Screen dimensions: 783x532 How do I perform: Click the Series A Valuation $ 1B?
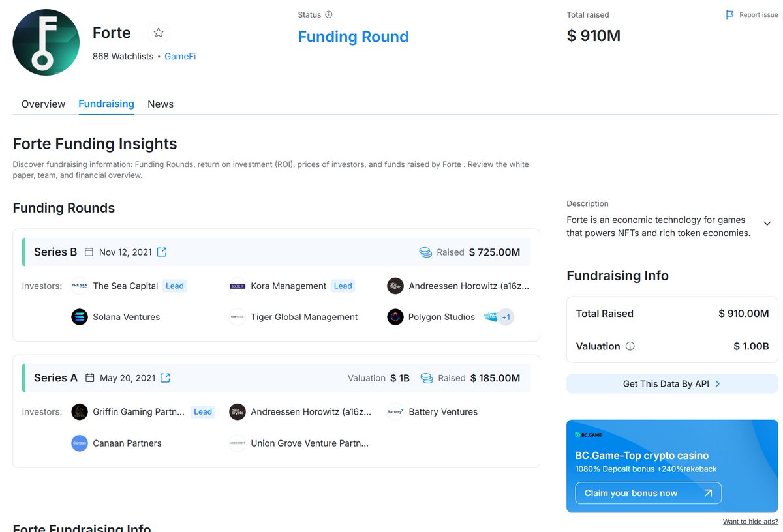(x=400, y=378)
